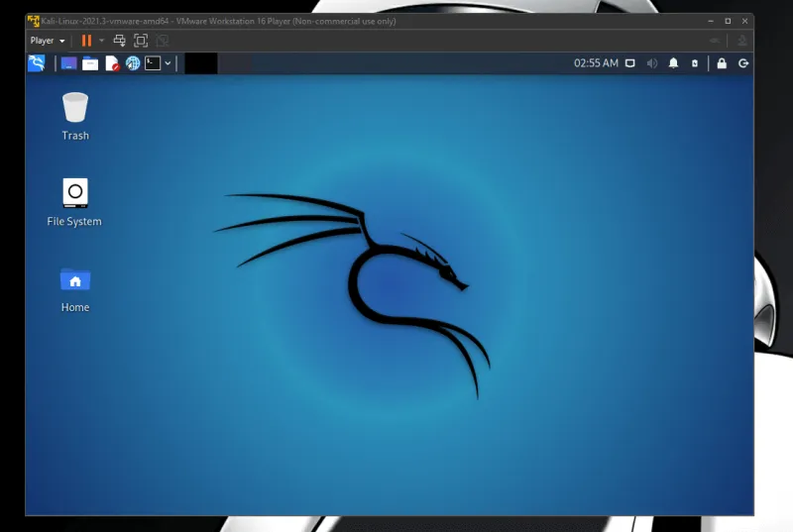Expand the power options dropdown arrow
The height and width of the screenshot is (532, 793).
(x=101, y=41)
